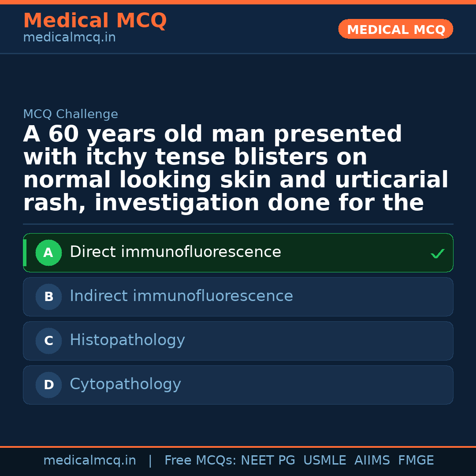This screenshot has width=476, height=476.
Task: Click the question text about the 60 years old man
Action: pos(235,169)
